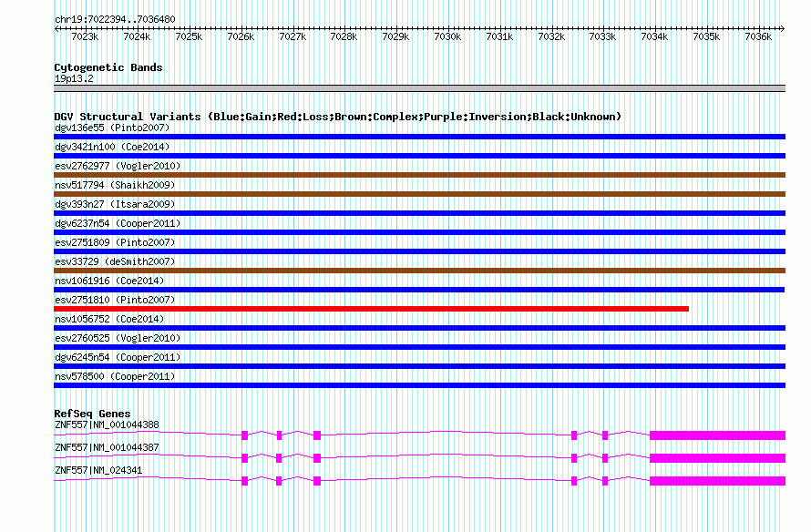Select the esv33729 brown variant bar
The image size is (811, 532).
click(419, 271)
